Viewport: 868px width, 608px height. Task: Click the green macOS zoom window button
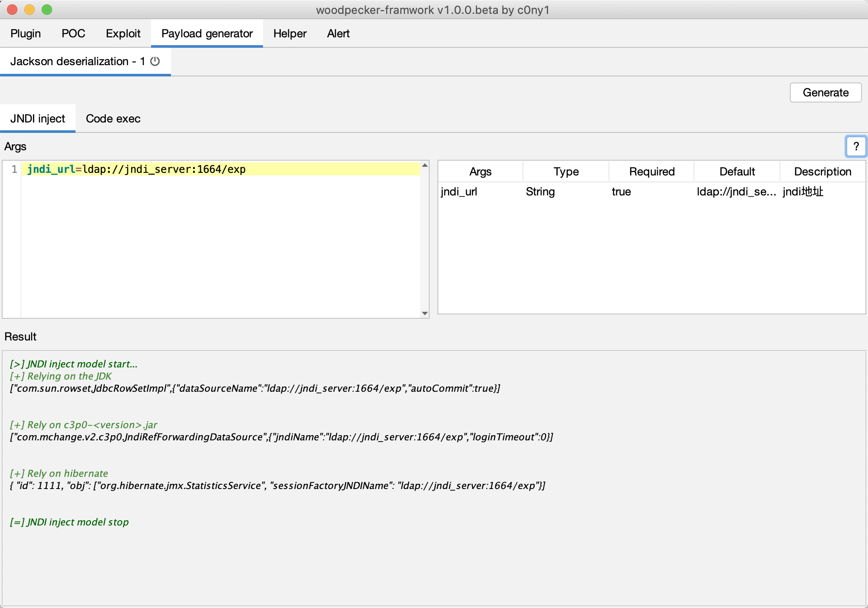(47, 10)
